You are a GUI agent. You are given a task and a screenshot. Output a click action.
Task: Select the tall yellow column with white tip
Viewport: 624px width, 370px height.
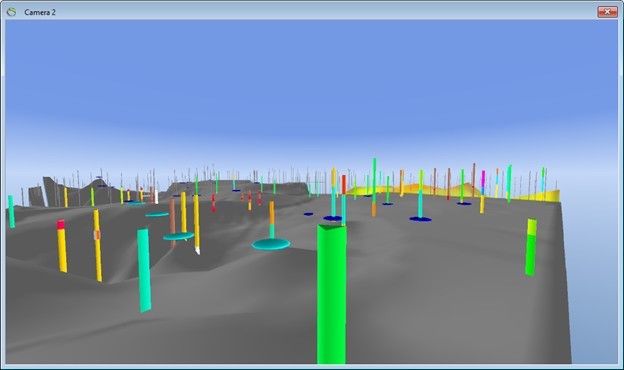[x=197, y=224]
